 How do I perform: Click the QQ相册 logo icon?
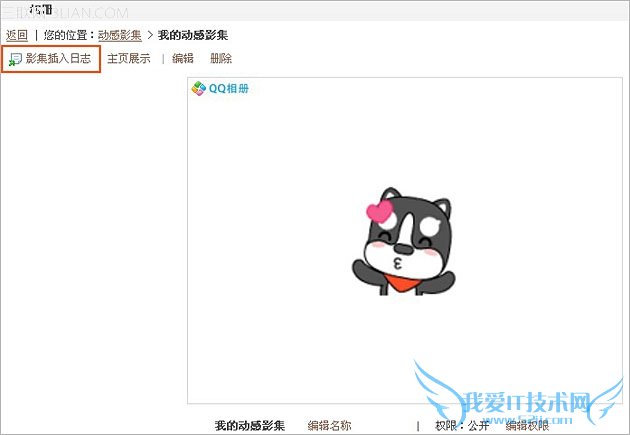[x=198, y=88]
